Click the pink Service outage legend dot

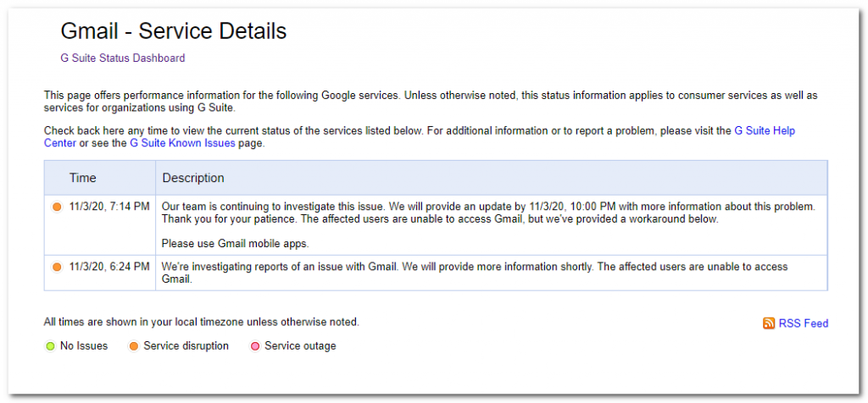pyautogui.click(x=254, y=346)
